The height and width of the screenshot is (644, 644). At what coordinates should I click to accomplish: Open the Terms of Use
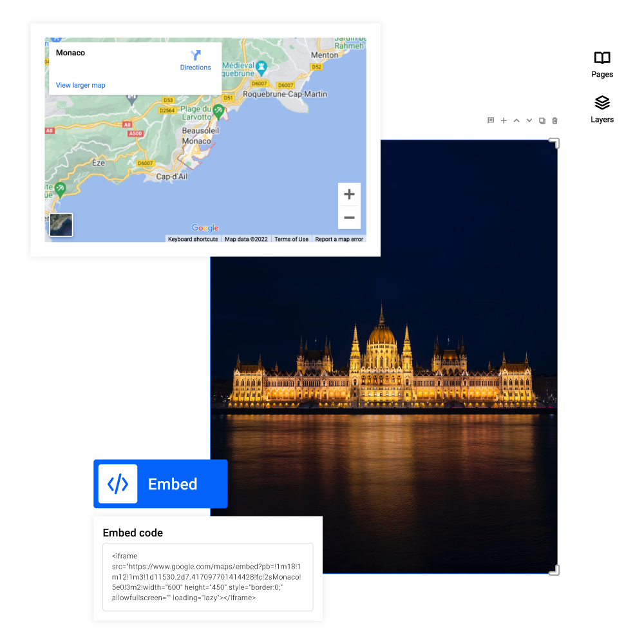tap(291, 239)
